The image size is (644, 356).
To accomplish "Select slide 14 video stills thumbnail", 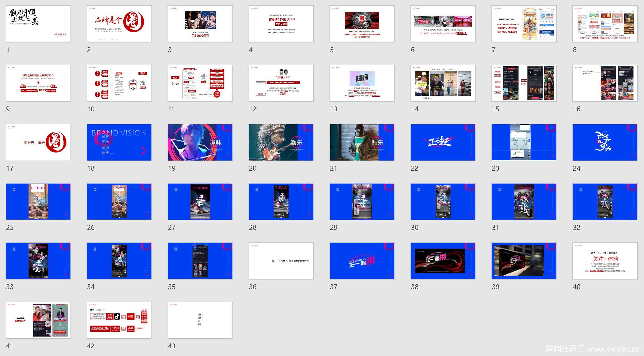I will click(443, 83).
